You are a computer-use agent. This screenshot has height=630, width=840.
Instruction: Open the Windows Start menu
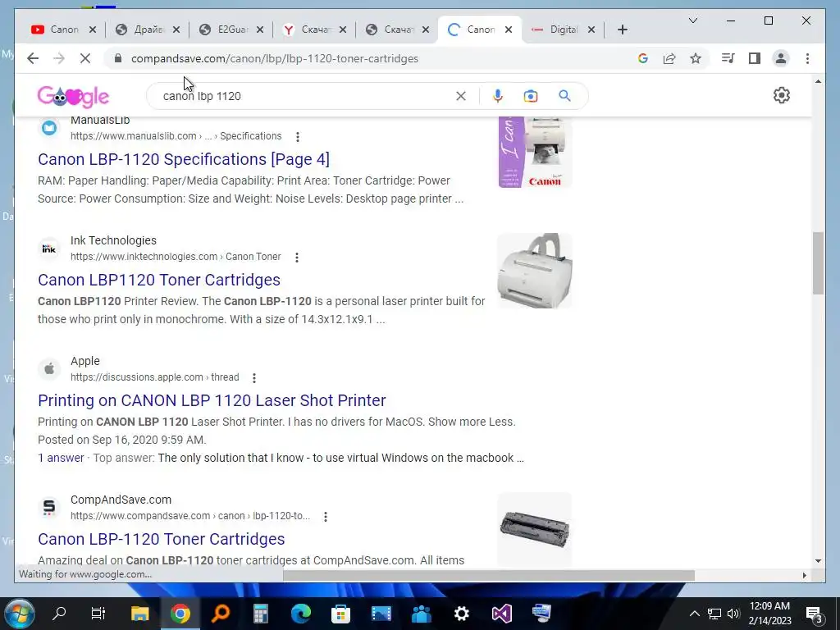20,614
